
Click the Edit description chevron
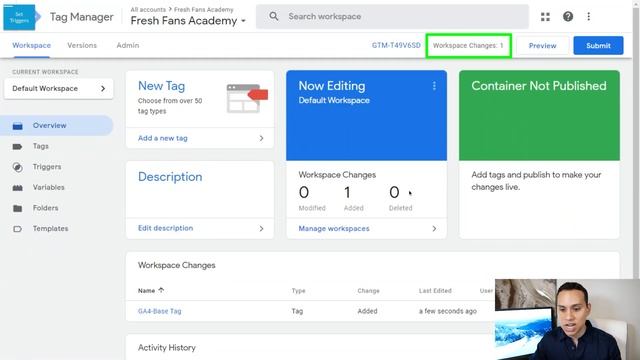click(261, 229)
